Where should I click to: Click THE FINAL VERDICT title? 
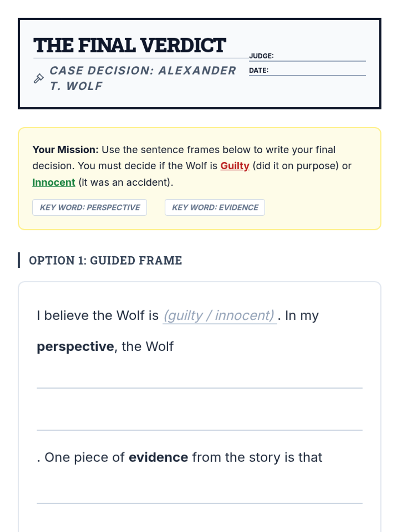coord(130,46)
